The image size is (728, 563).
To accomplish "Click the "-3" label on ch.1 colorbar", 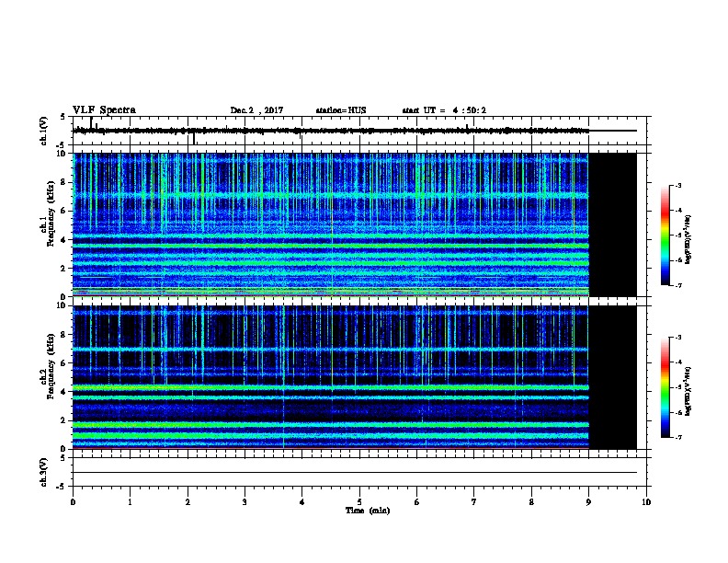I will (x=677, y=186).
